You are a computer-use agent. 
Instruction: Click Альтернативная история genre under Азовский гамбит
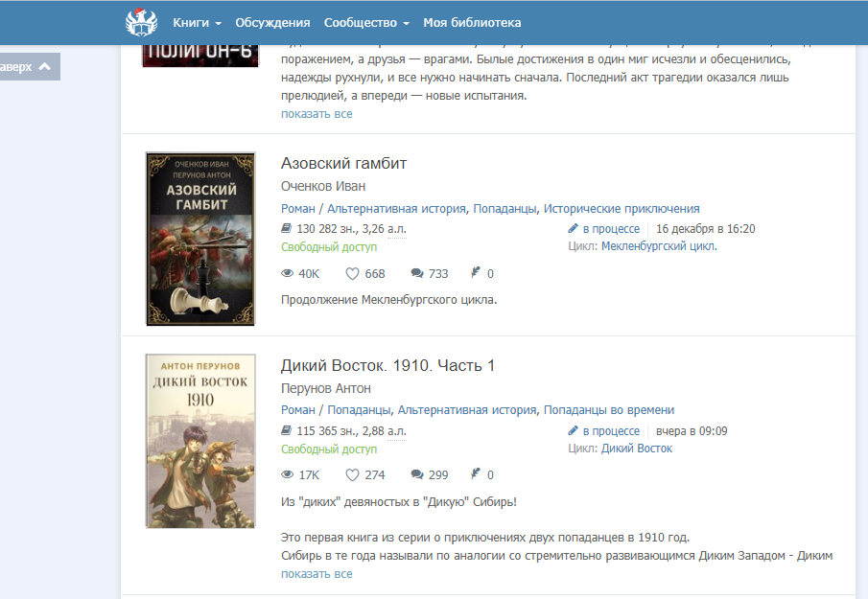(x=396, y=209)
